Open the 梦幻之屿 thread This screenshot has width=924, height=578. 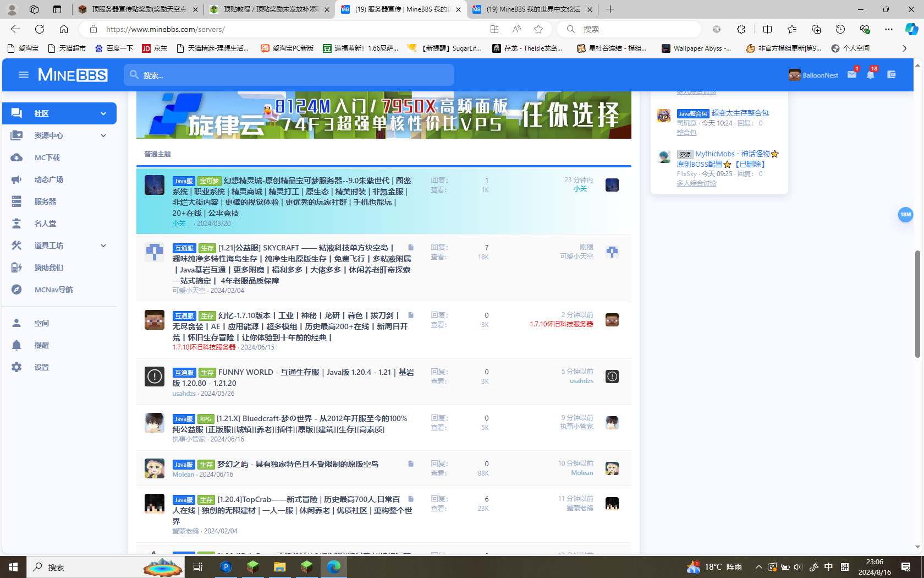click(298, 464)
